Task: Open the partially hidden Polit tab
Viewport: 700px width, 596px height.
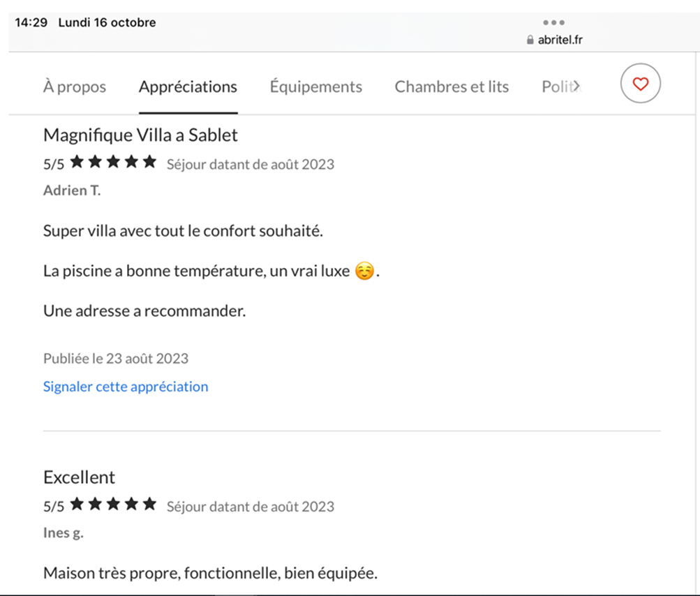Action: 557,87
